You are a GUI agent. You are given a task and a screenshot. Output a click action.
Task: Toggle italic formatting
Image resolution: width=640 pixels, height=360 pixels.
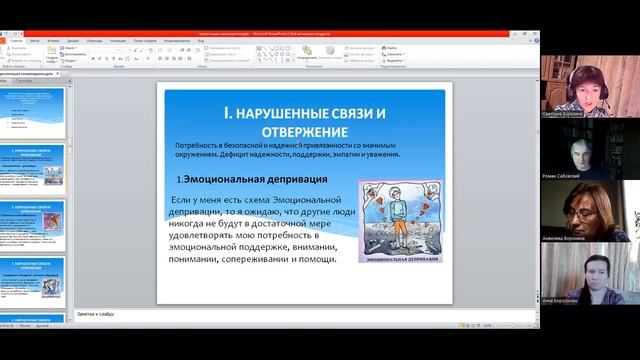[x=100, y=59]
